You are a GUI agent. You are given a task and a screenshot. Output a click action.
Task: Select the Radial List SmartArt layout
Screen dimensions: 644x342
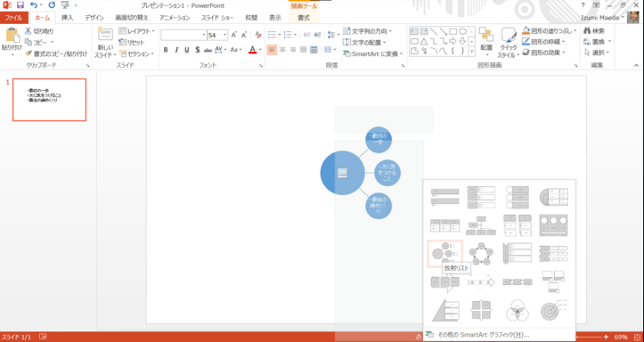pos(444,254)
